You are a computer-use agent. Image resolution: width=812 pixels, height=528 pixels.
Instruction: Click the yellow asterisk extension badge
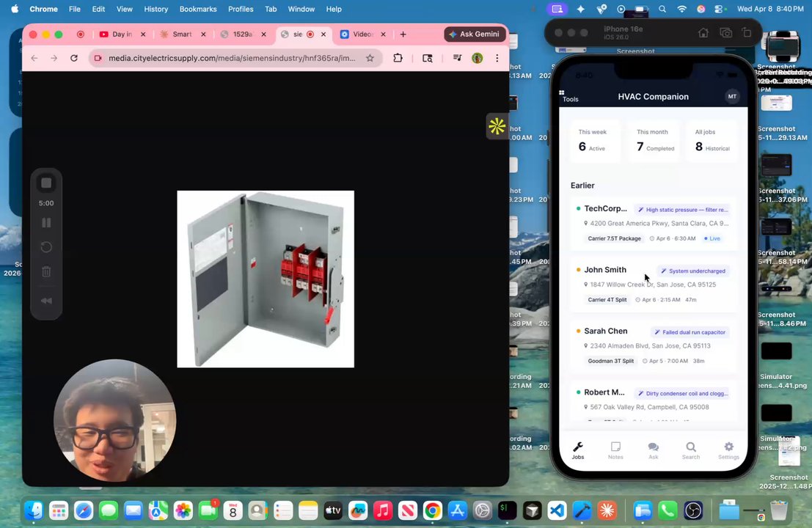tap(497, 126)
